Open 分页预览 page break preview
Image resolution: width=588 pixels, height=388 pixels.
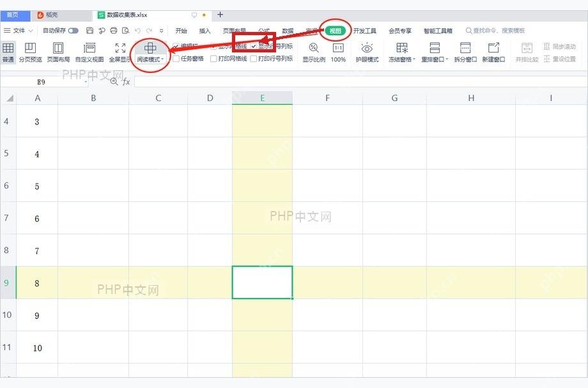pyautogui.click(x=31, y=52)
